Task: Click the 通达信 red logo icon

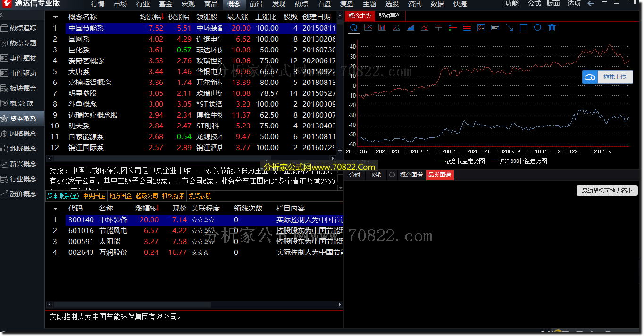Action: click(7, 3)
